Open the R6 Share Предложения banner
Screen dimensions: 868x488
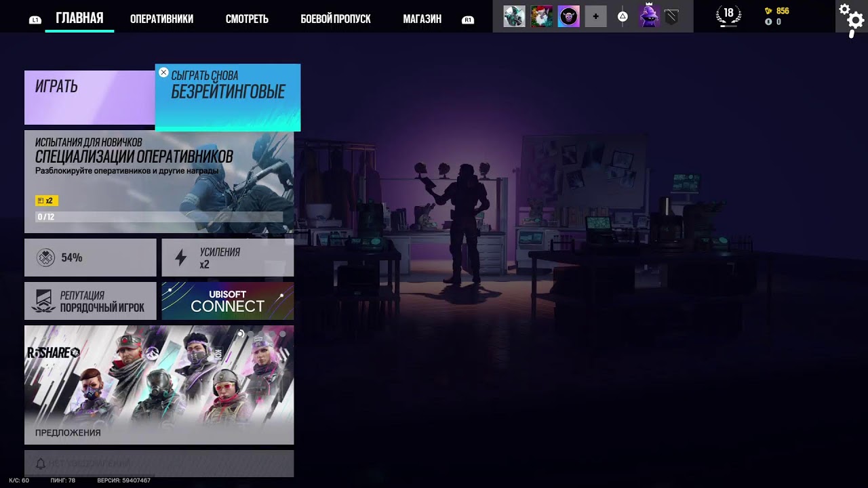click(x=159, y=385)
